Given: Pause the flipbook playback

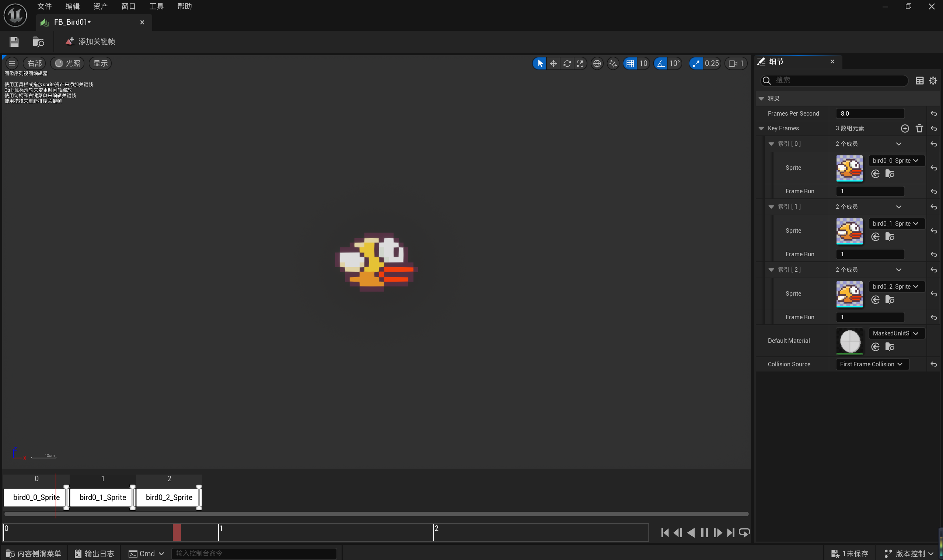Looking at the screenshot, I should [x=704, y=532].
